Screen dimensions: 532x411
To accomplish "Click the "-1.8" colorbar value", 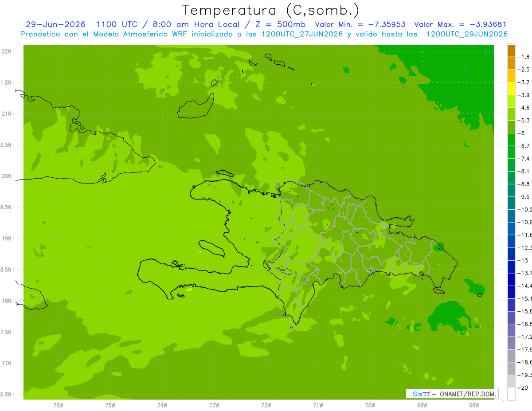I will 524,57.
